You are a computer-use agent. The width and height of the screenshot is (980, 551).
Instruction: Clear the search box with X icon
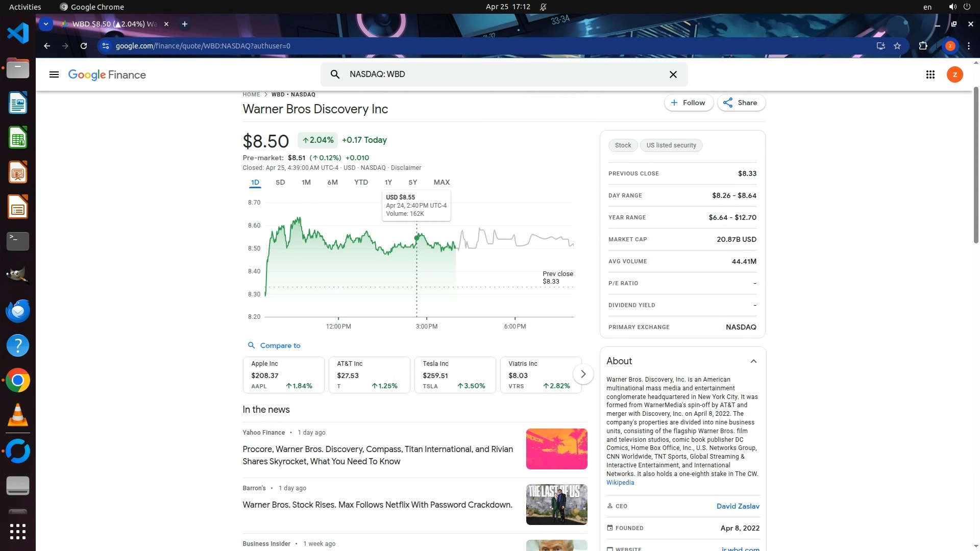point(673,74)
